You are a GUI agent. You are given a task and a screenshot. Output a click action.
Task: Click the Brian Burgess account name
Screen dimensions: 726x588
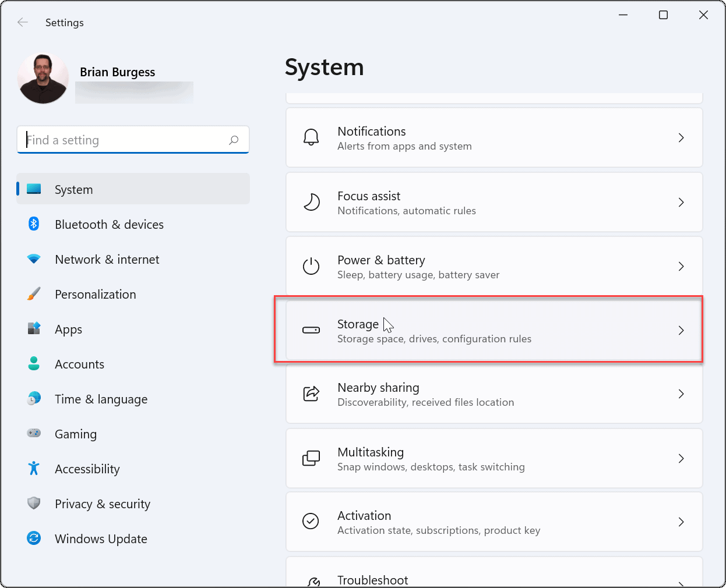pyautogui.click(x=118, y=72)
